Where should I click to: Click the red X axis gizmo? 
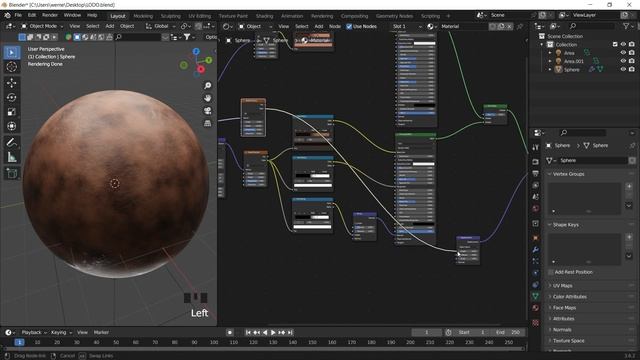tap(201, 70)
